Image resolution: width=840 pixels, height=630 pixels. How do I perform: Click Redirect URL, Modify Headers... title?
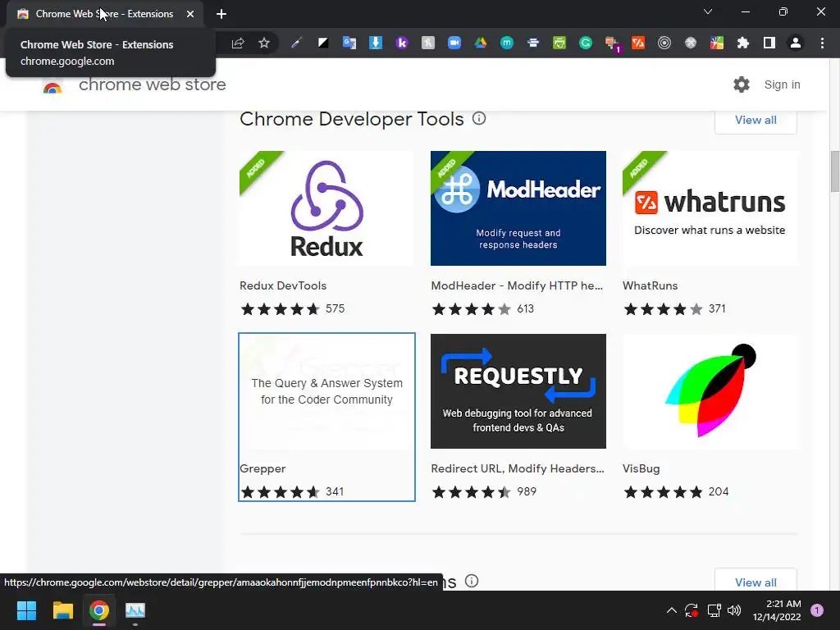pos(518,468)
